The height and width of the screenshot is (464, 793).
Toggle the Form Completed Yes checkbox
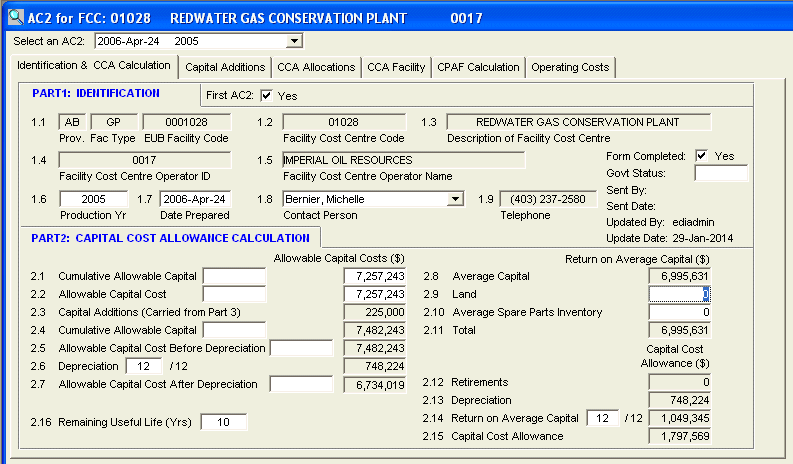tap(702, 156)
